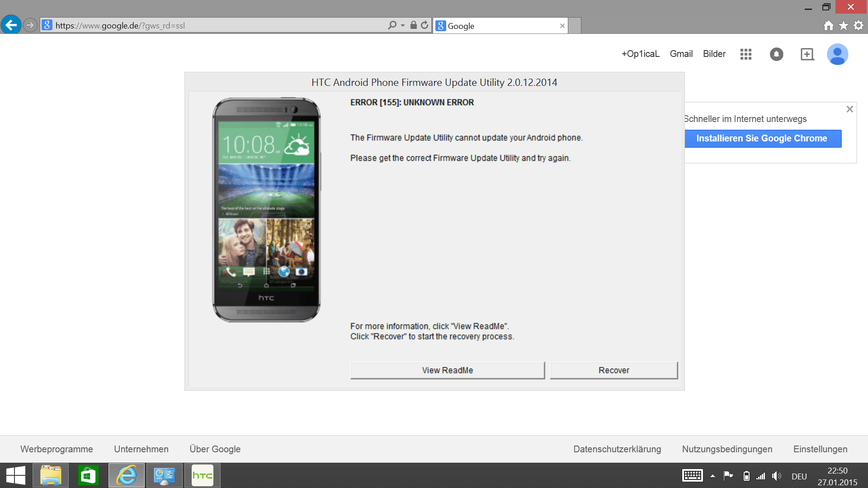Open Favorites star icon
This screenshot has height=488, width=868.
pos(844,26)
